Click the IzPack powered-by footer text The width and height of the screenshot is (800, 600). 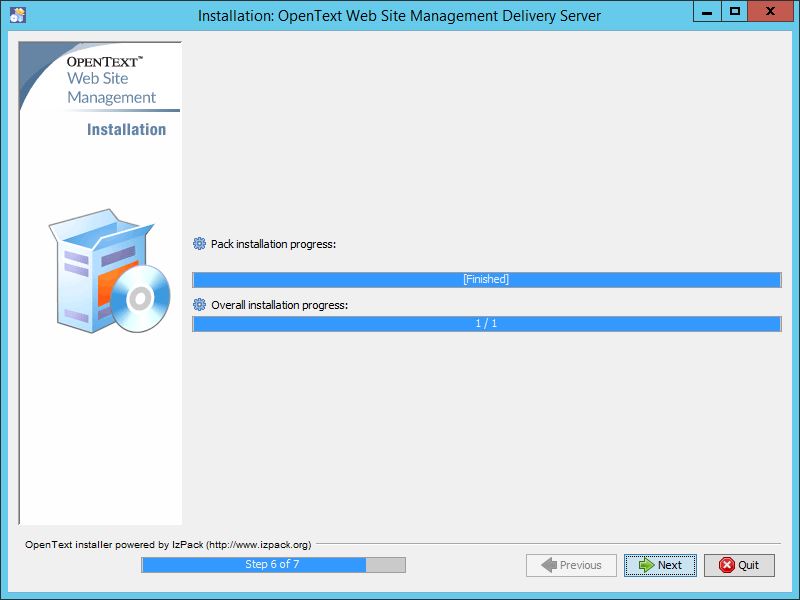pyautogui.click(x=168, y=544)
